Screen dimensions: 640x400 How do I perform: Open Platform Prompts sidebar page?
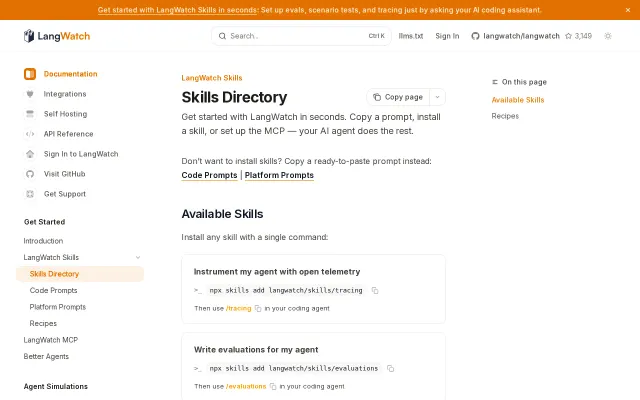[58, 307]
